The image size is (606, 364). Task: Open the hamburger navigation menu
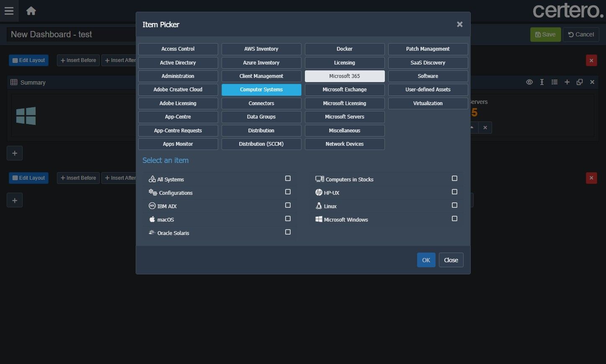[9, 11]
